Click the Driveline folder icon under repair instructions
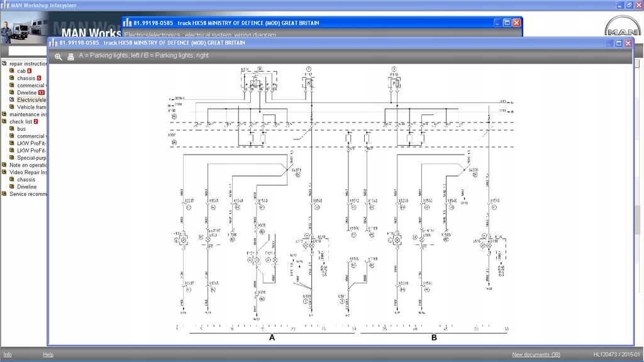The image size is (644, 362). coord(12,92)
